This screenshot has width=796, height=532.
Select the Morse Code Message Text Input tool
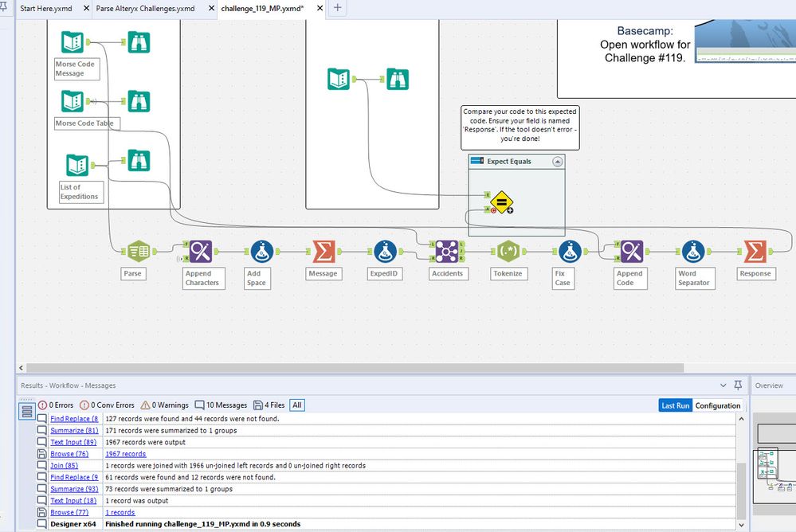click(72, 42)
